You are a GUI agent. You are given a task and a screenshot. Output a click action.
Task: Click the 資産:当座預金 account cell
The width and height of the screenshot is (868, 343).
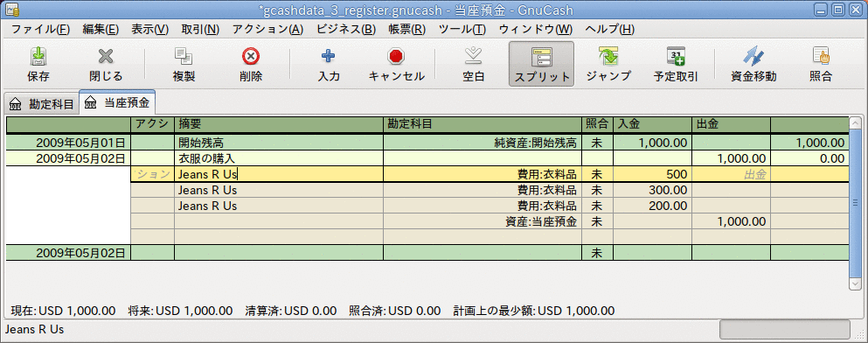[x=483, y=222]
